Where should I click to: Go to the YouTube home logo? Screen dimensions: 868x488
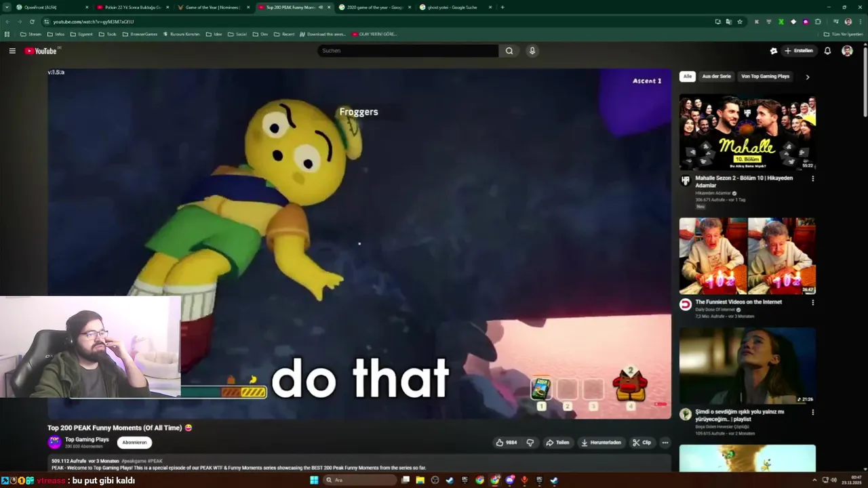pyautogui.click(x=41, y=51)
